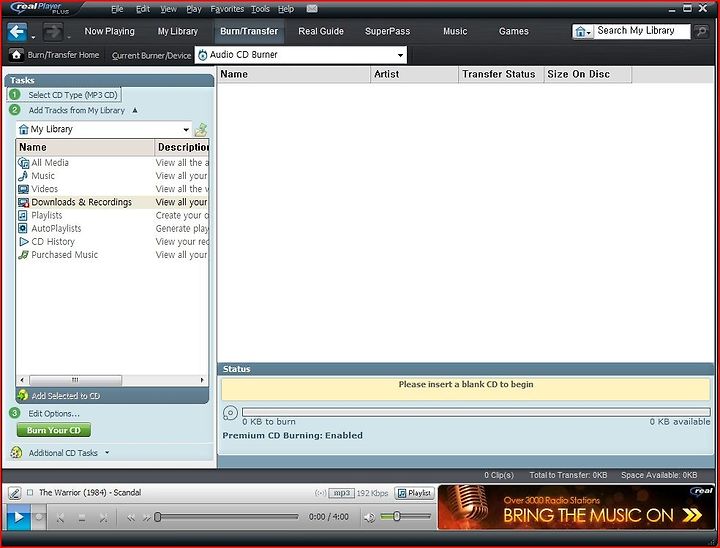Switch to the Now Playing tab
The height and width of the screenshot is (548, 720).
click(x=109, y=31)
